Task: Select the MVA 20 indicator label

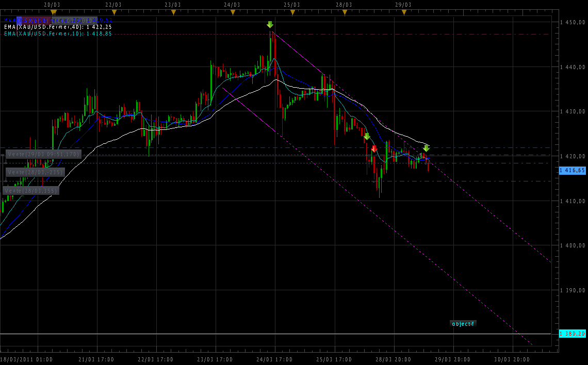Action: point(57,20)
